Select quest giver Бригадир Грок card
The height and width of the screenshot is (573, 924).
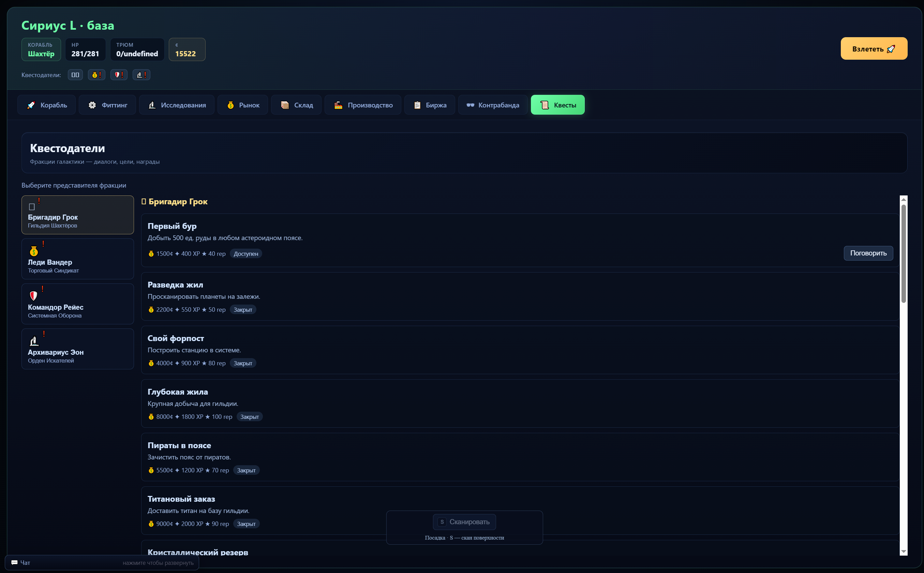[78, 215]
